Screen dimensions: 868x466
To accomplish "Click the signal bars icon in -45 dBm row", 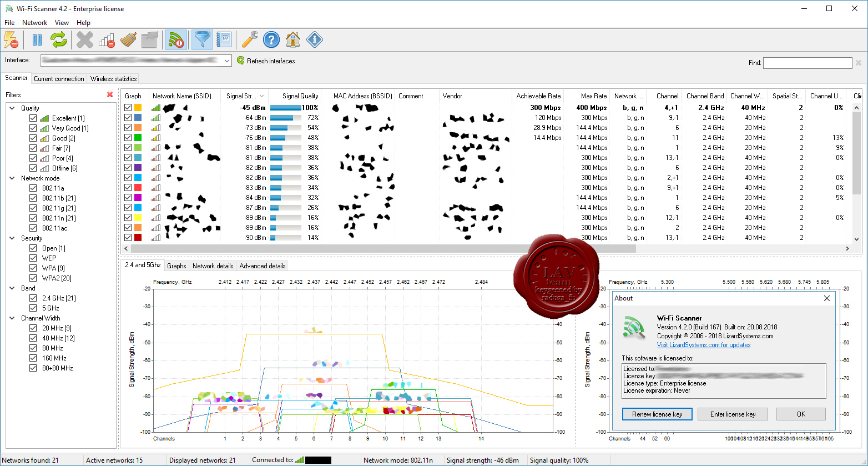I will pyautogui.click(x=156, y=108).
